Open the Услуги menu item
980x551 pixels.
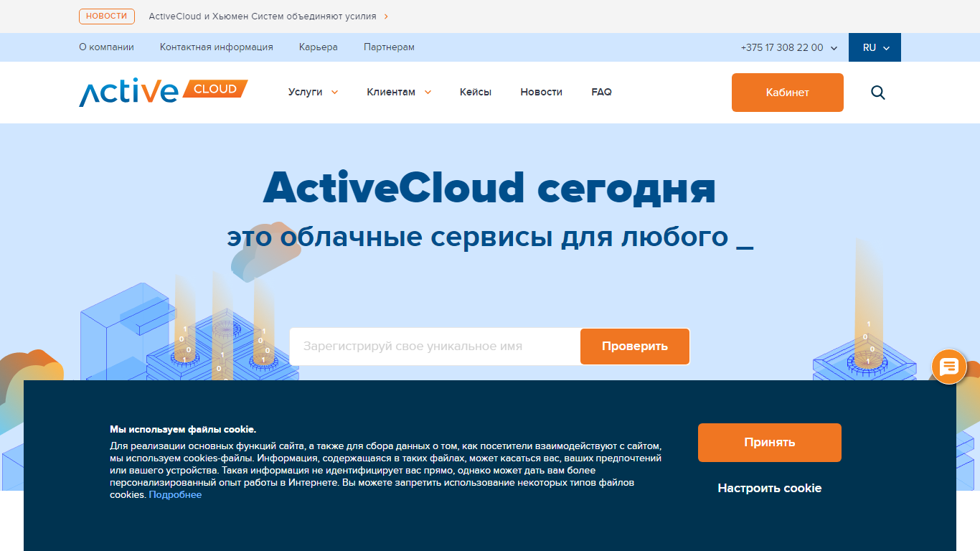(x=306, y=92)
